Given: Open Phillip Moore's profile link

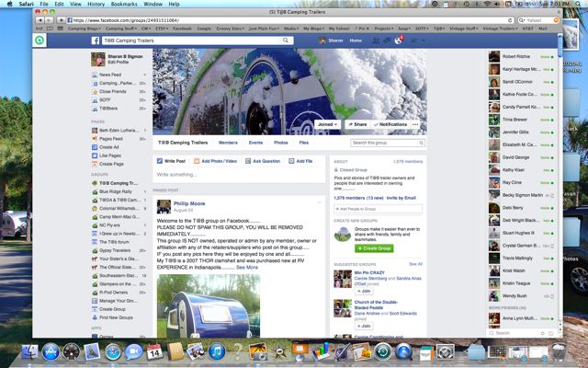Looking at the screenshot, I should (x=189, y=203).
